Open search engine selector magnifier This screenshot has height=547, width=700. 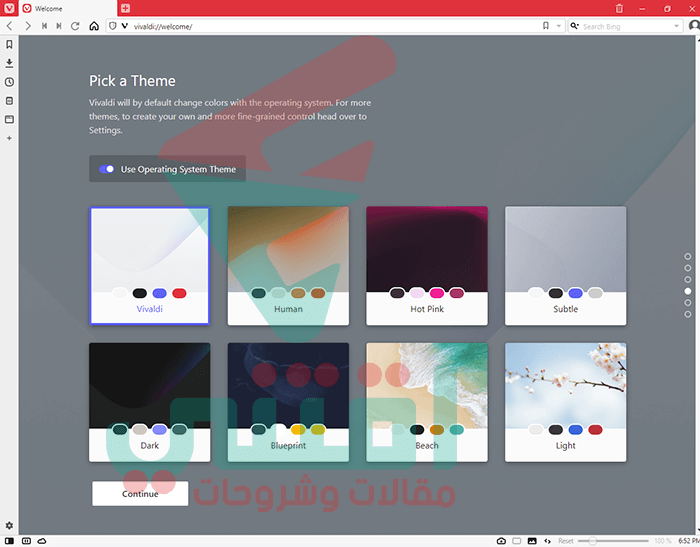coord(575,26)
